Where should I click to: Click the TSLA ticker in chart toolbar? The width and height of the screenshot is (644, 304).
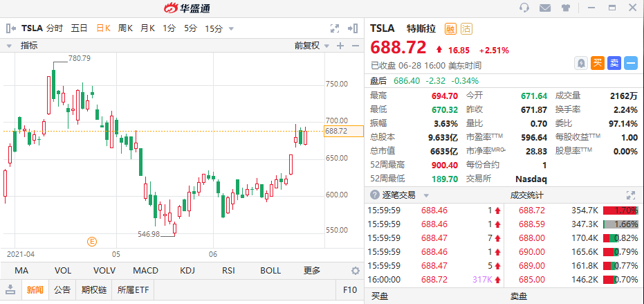32,28
